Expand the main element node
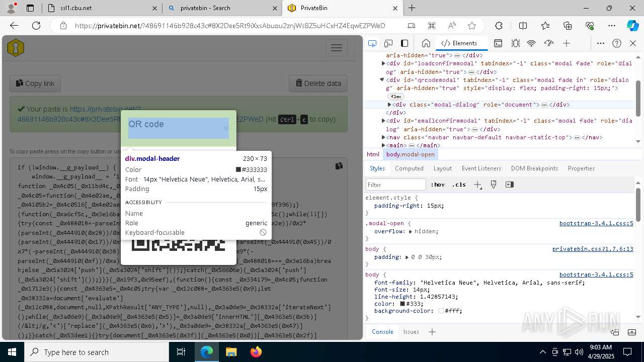 tap(383, 145)
